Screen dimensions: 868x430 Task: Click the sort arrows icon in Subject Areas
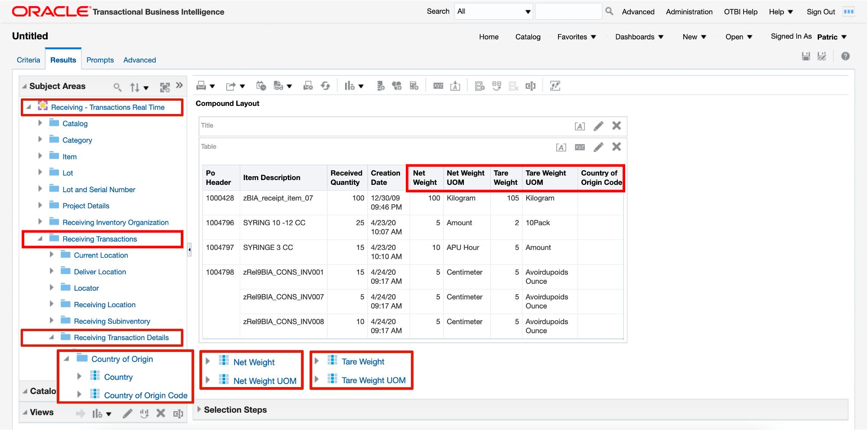coord(135,87)
